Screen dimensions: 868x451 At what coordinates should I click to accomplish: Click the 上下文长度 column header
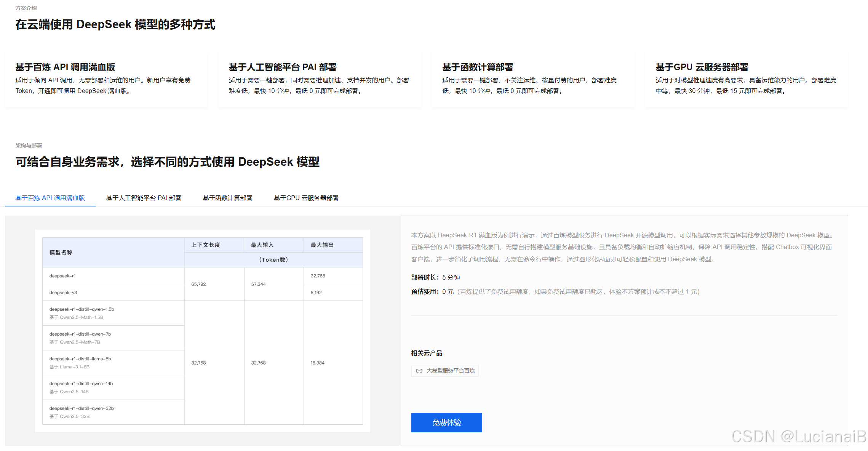206,245
